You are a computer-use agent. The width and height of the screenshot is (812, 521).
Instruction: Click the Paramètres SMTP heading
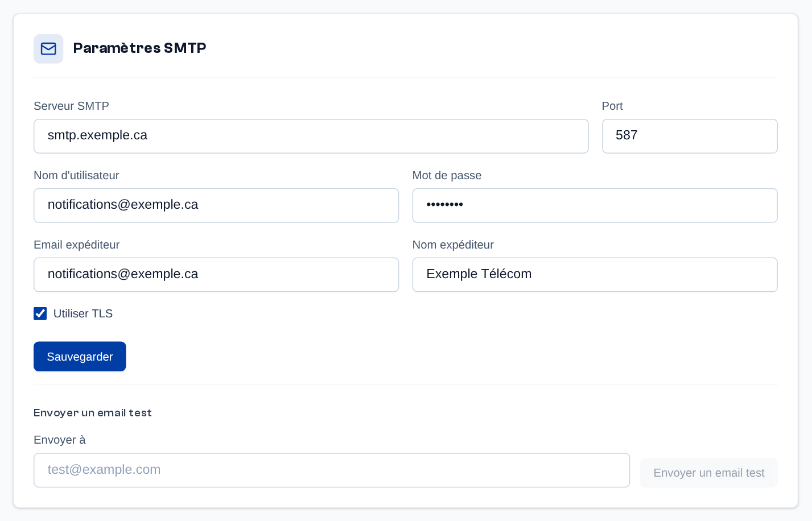click(x=139, y=48)
